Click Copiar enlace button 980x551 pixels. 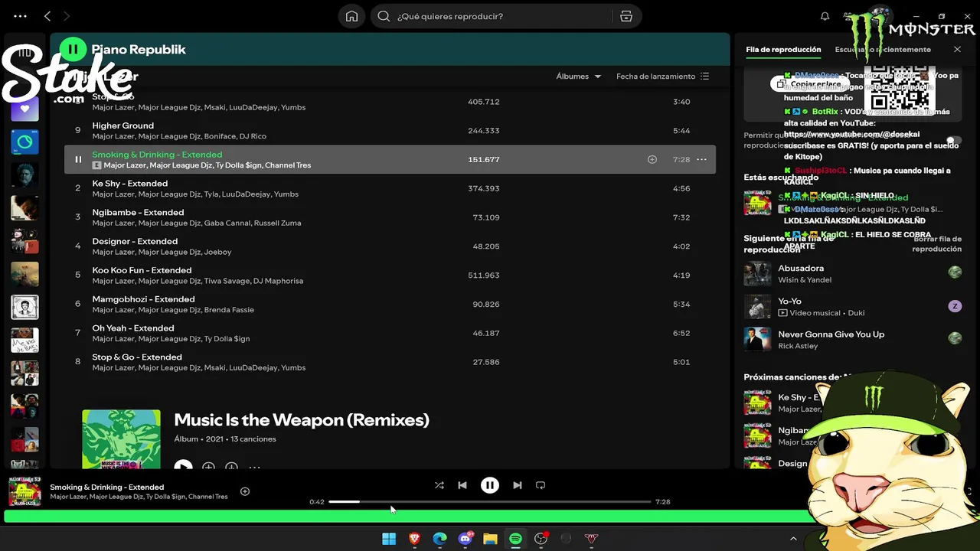pyautogui.click(x=808, y=84)
